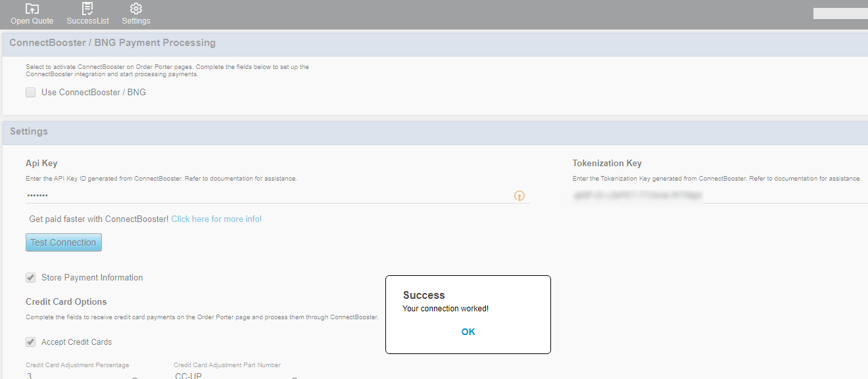The width and height of the screenshot is (868, 379).
Task: Click the 'Credit Card Adjustment Percentage' label
Action: click(78, 365)
